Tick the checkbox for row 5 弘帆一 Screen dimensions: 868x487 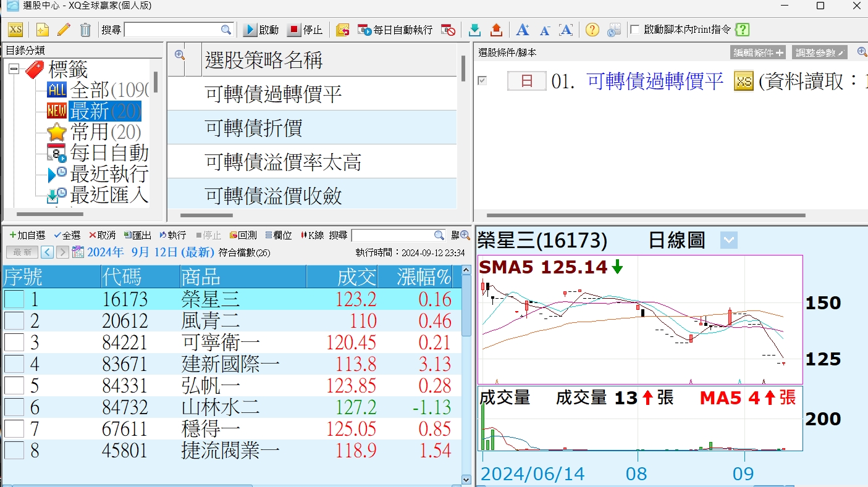tap(14, 386)
